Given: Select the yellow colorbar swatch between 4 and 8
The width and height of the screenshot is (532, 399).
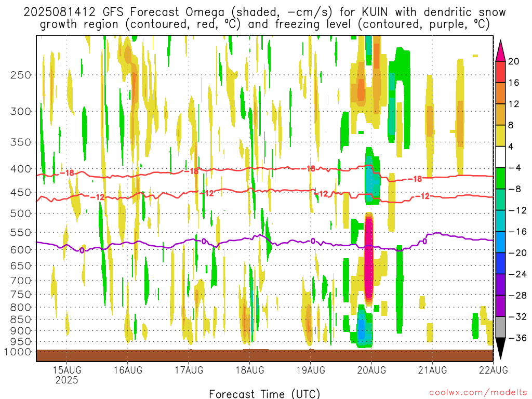Looking at the screenshot, I should (500, 136).
